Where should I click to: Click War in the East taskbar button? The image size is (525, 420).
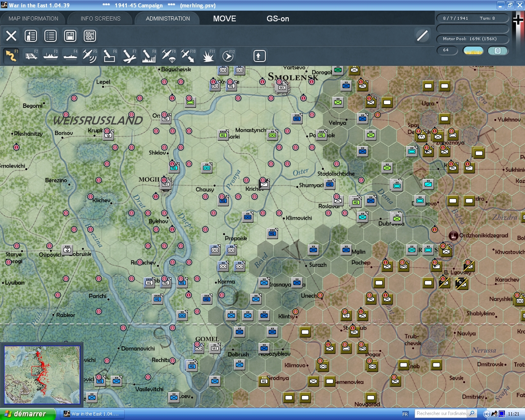tap(92, 414)
